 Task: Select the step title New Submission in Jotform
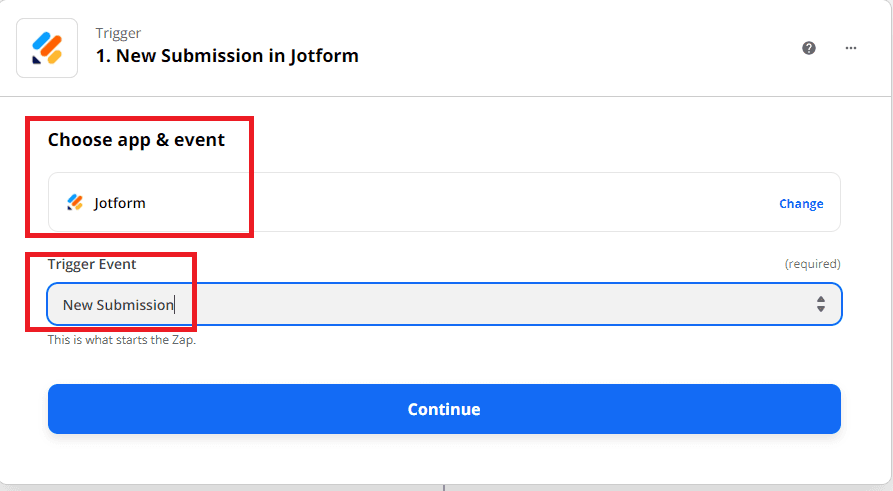pyautogui.click(x=227, y=56)
